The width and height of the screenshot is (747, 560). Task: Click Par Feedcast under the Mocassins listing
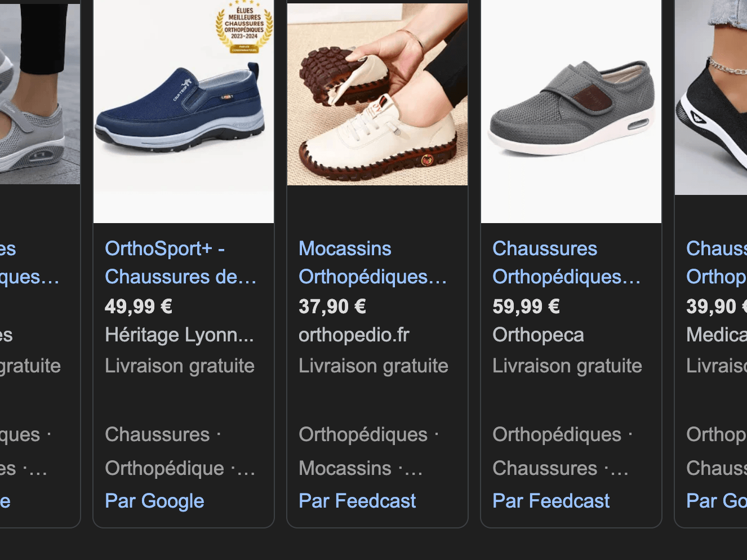tap(357, 501)
